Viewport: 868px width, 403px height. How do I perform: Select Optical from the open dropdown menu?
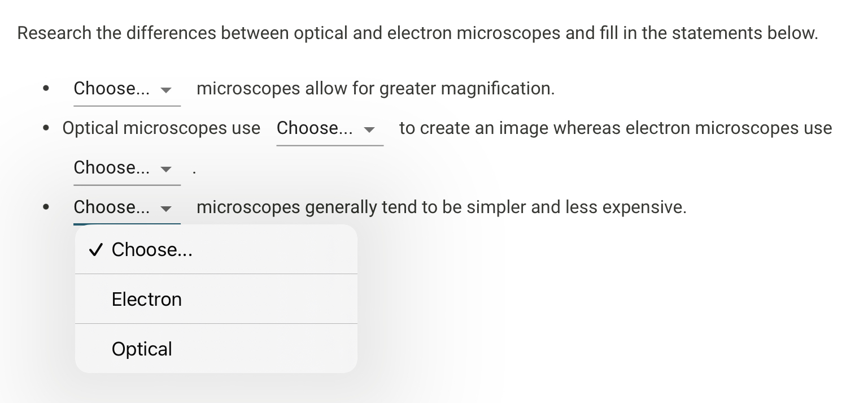[x=142, y=349]
